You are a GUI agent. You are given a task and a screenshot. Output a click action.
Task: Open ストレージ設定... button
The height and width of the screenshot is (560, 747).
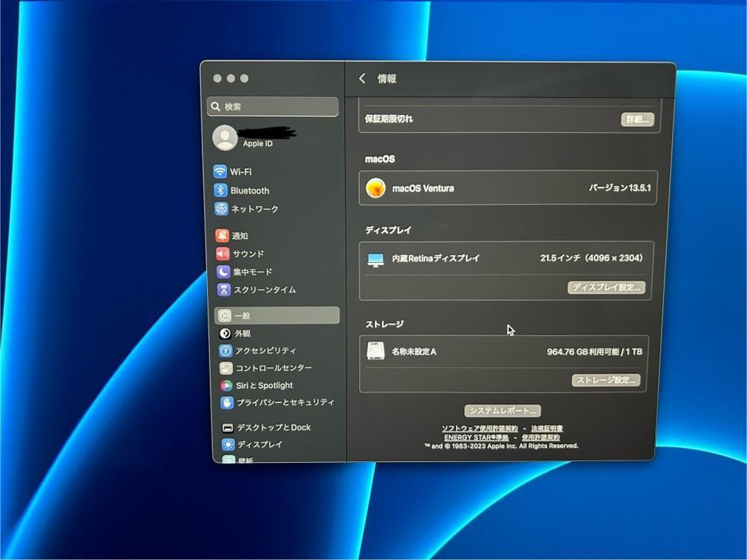tap(606, 380)
